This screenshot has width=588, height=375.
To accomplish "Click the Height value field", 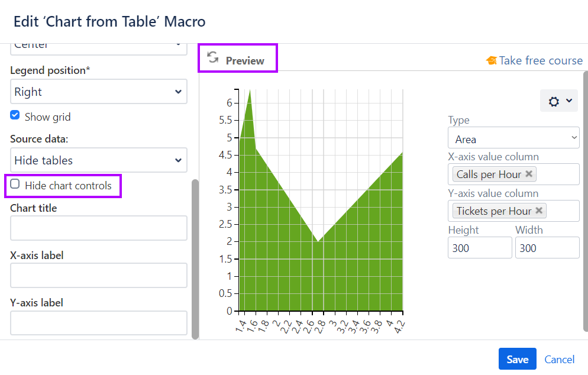I will tap(480, 248).
